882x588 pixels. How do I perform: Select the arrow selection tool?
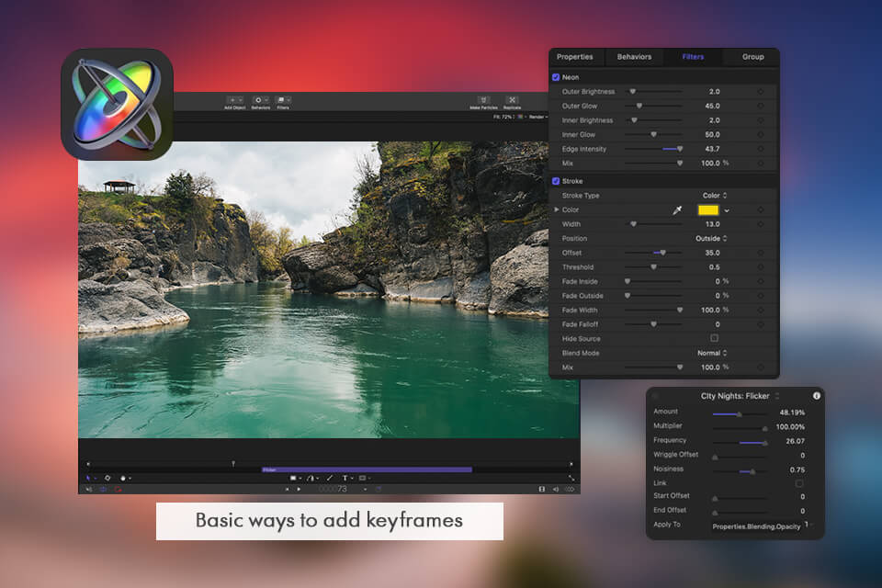click(x=88, y=478)
